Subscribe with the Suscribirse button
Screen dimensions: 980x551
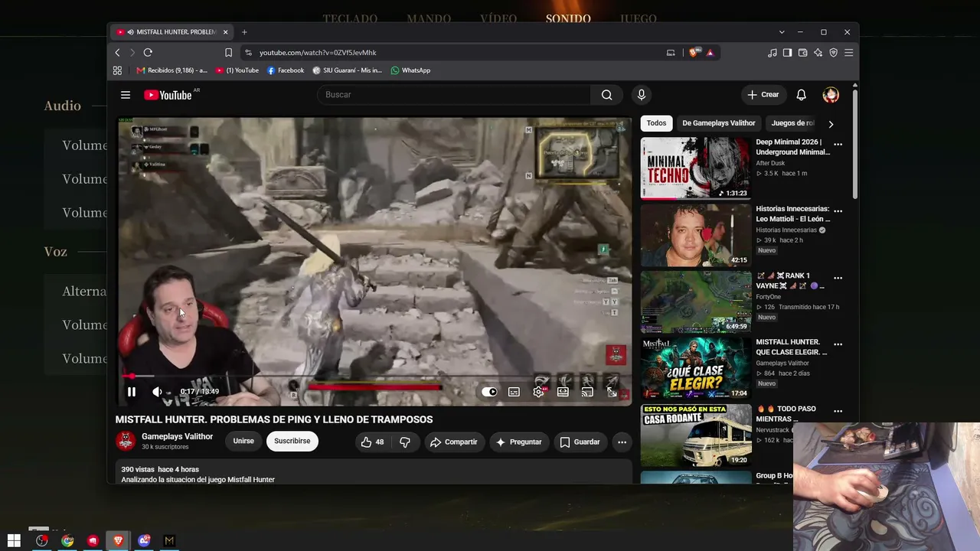coord(292,441)
